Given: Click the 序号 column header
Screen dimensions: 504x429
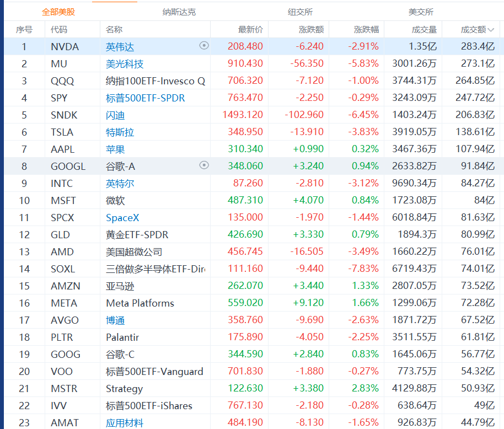Looking at the screenshot, I should point(24,30).
